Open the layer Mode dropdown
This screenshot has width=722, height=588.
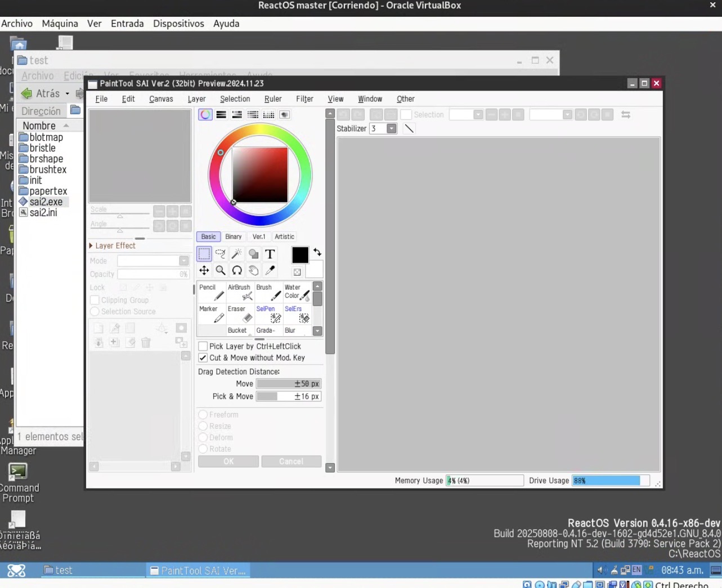point(184,261)
